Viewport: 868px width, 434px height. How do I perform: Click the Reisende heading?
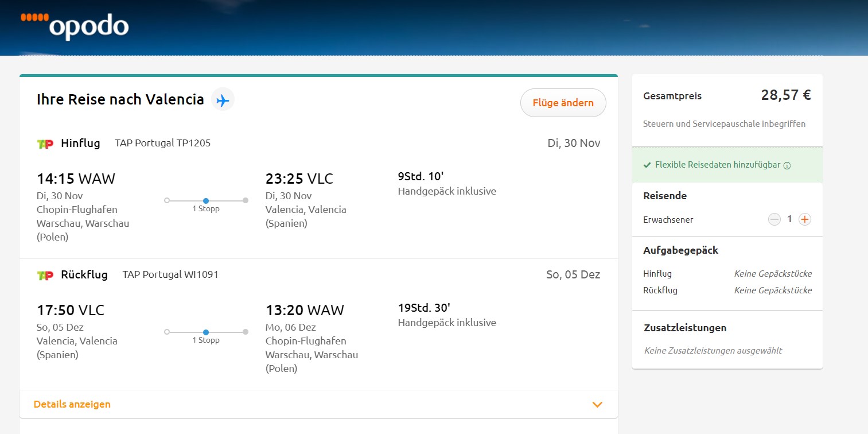(665, 196)
